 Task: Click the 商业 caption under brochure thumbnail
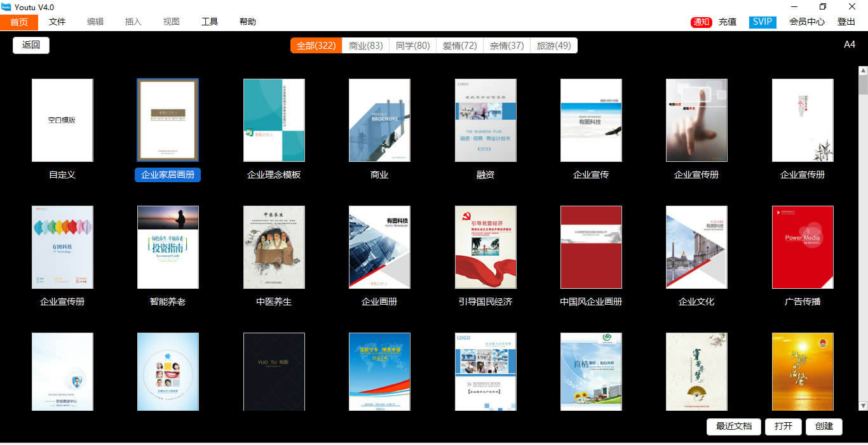click(x=379, y=175)
